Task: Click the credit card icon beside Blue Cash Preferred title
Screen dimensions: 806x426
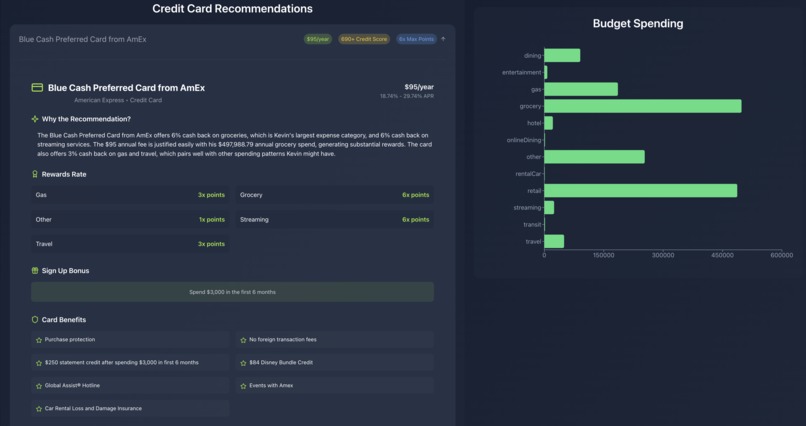Action: click(37, 88)
